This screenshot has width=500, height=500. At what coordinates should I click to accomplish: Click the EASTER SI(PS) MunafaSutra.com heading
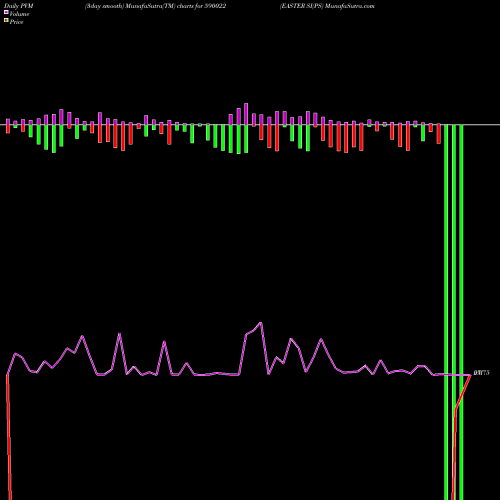click(327, 6)
